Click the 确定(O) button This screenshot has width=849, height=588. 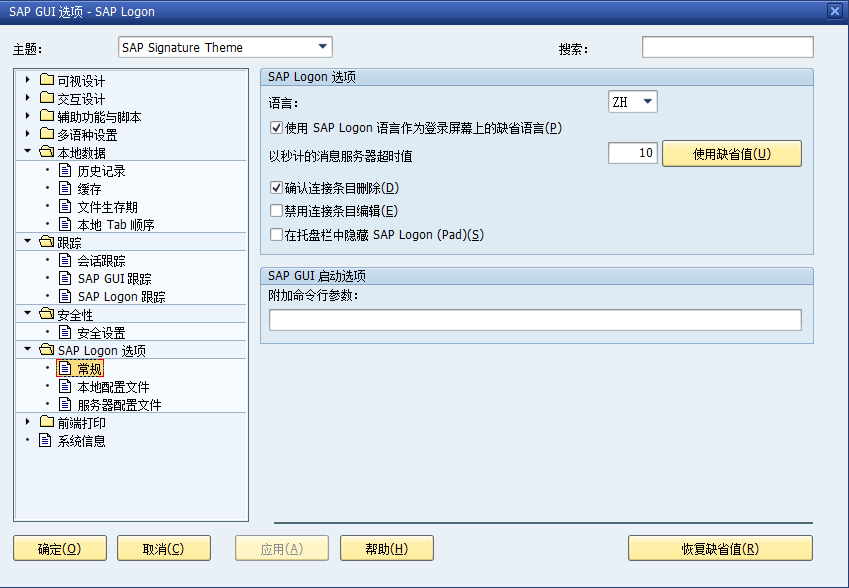pos(60,548)
